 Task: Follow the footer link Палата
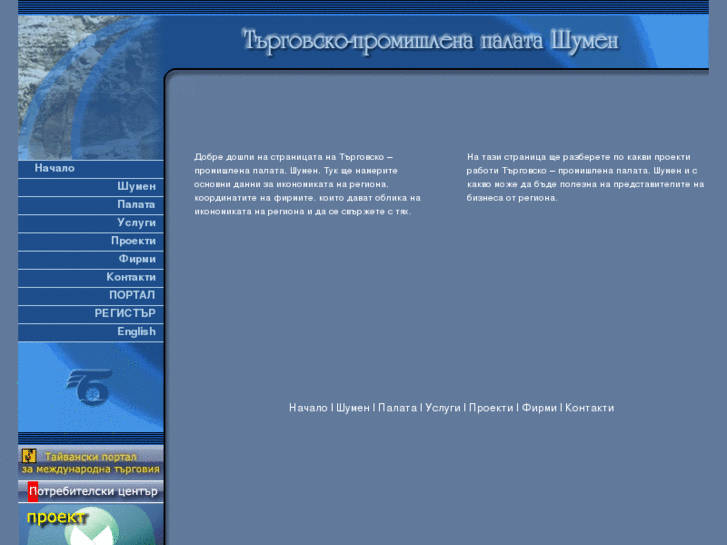point(397,408)
